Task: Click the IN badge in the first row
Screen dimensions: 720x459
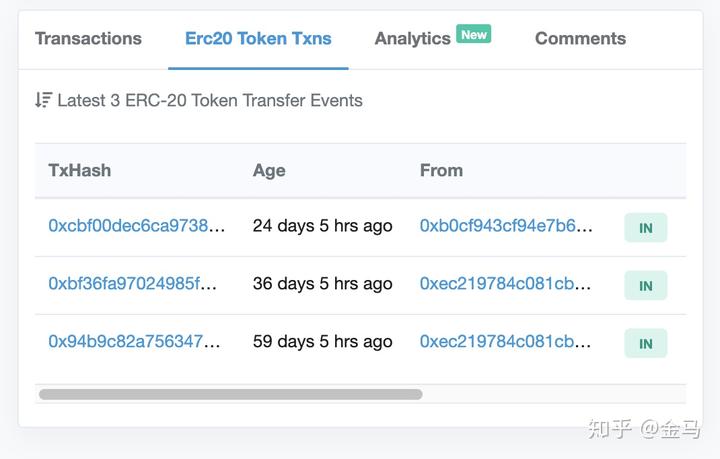Action: coord(645,228)
